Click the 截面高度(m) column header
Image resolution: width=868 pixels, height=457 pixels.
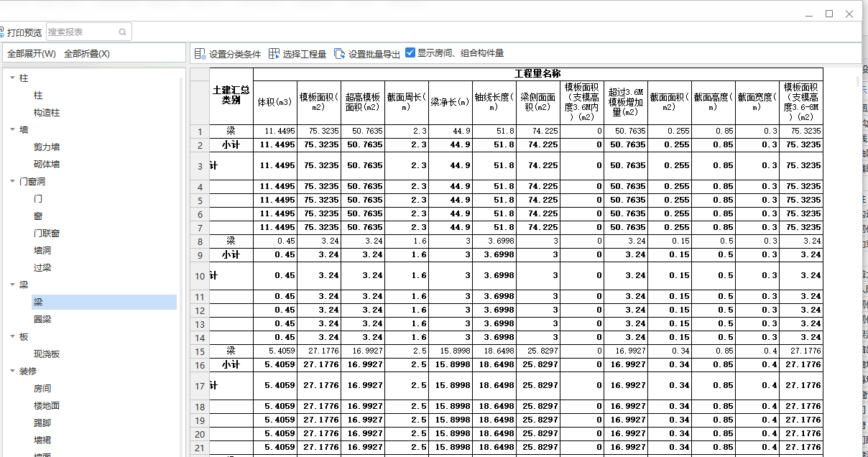click(714, 102)
